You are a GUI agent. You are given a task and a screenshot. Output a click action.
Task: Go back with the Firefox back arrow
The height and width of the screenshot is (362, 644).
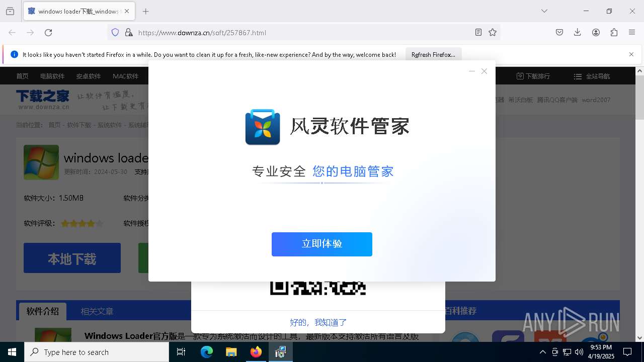point(12,33)
